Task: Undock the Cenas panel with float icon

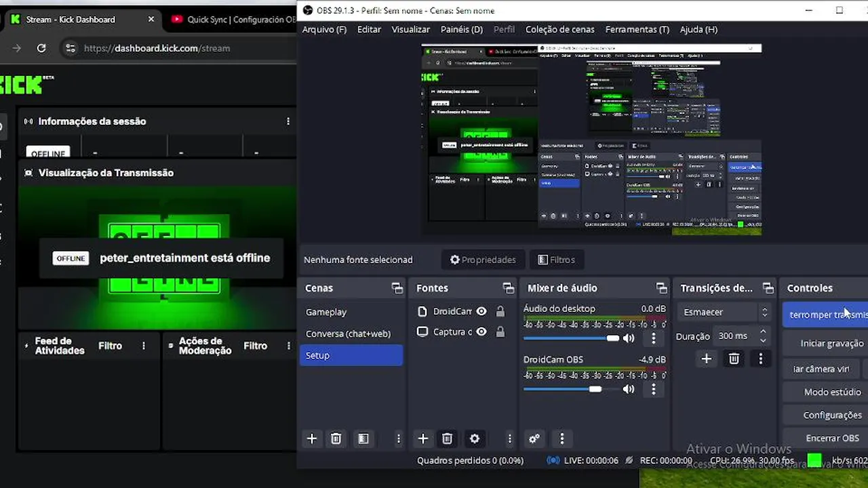Action: [397, 288]
